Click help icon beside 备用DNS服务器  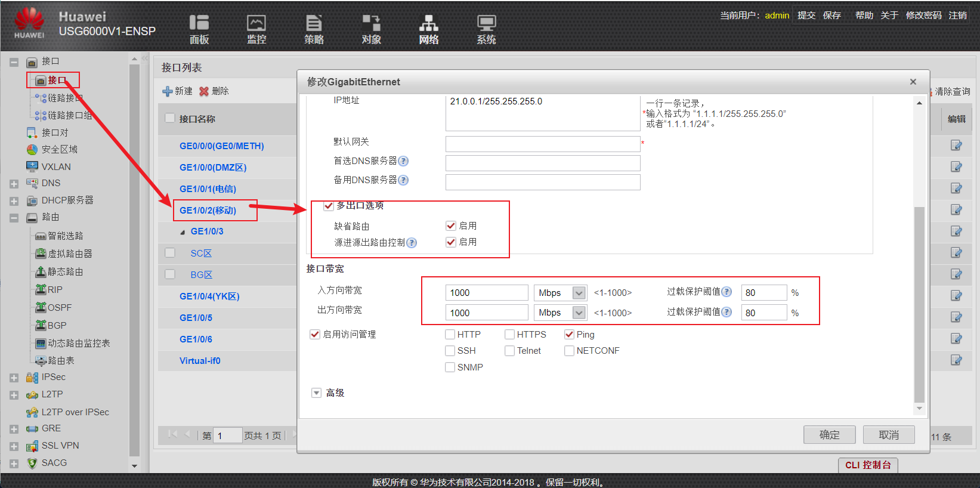(x=403, y=180)
